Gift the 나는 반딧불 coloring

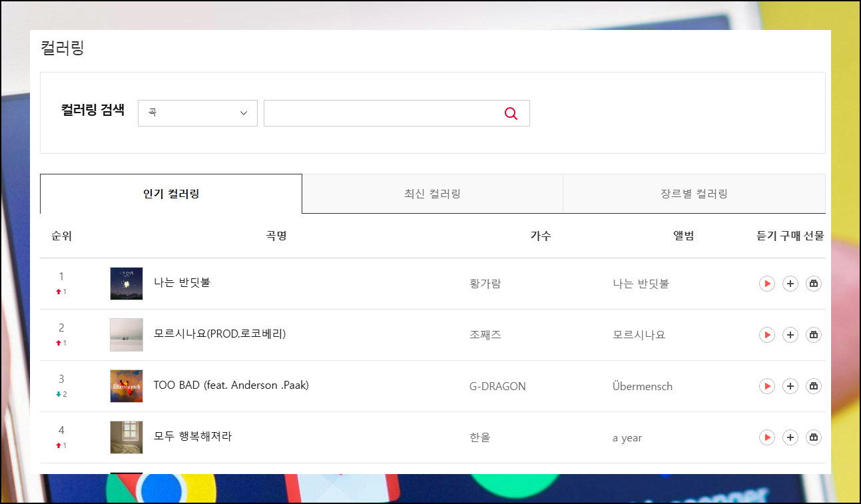coord(814,284)
